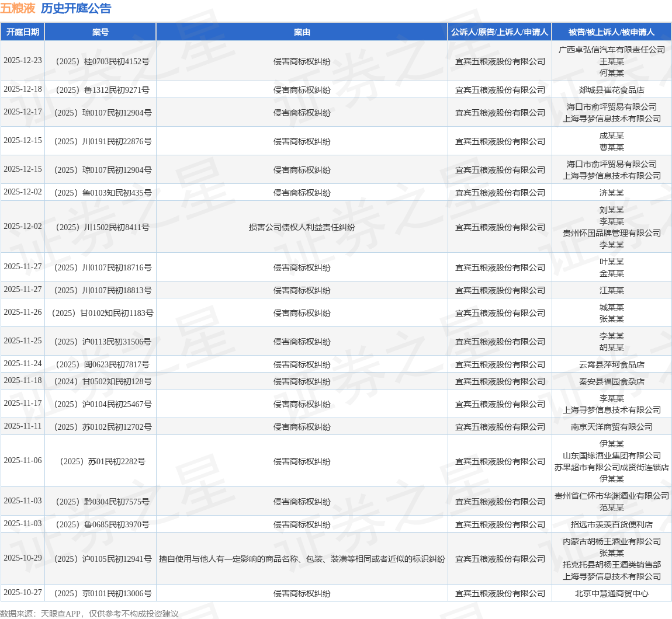Select case number (2025)京0101民初13006号

click(101, 594)
